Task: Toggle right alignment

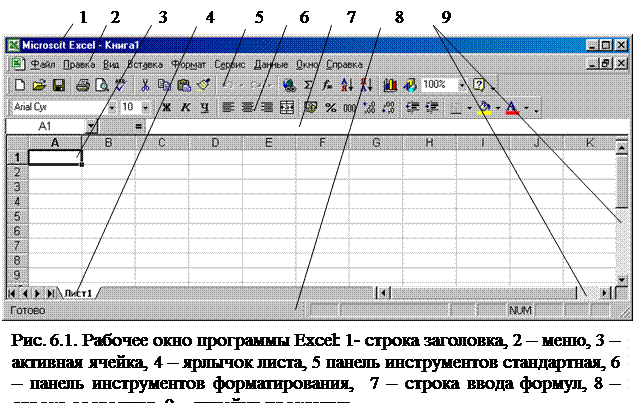Action: tap(266, 107)
